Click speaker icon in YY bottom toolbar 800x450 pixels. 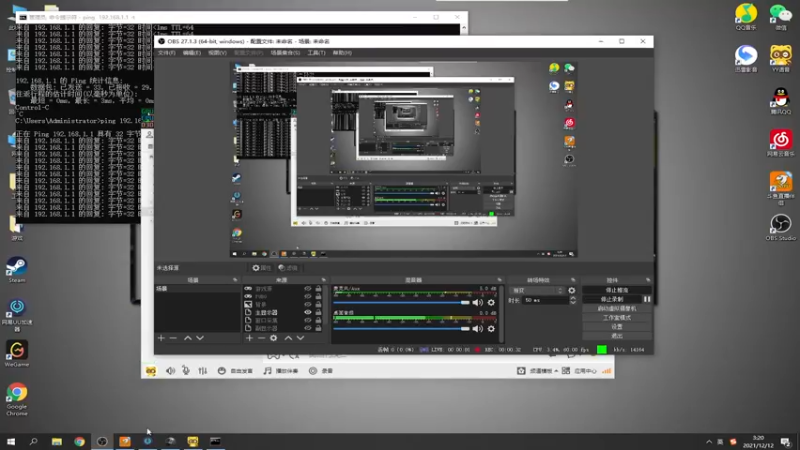pyautogui.click(x=170, y=371)
